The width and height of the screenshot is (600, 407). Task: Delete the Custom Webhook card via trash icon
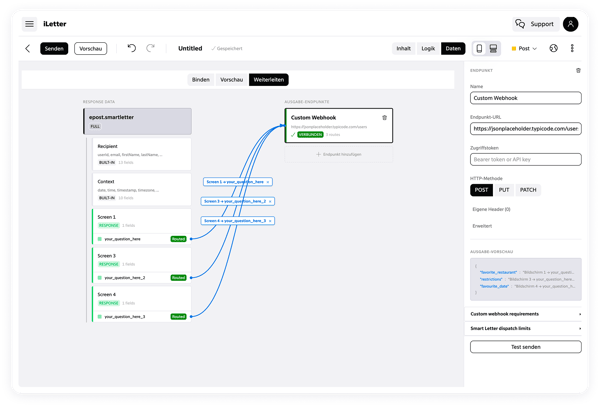(385, 118)
